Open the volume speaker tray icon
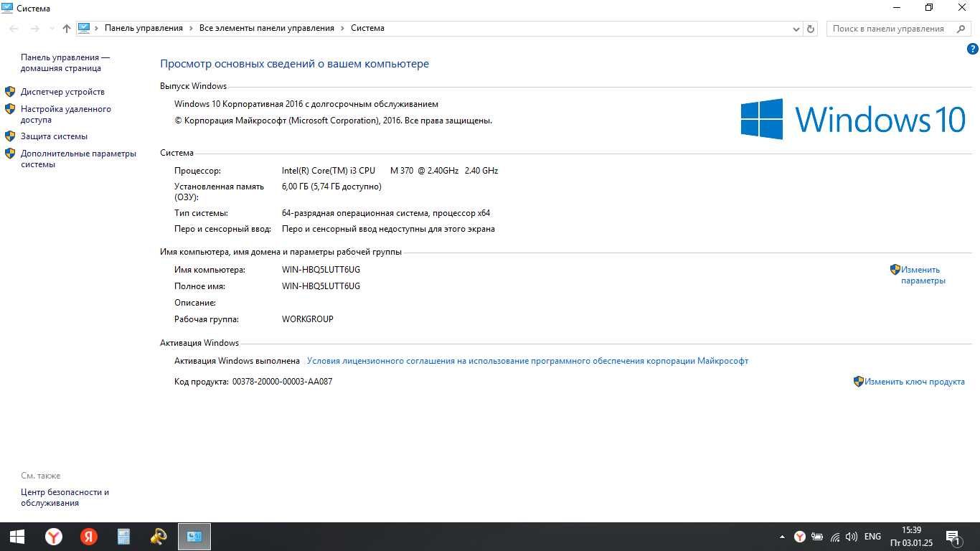Viewport: 980px width, 551px height. coord(852,537)
